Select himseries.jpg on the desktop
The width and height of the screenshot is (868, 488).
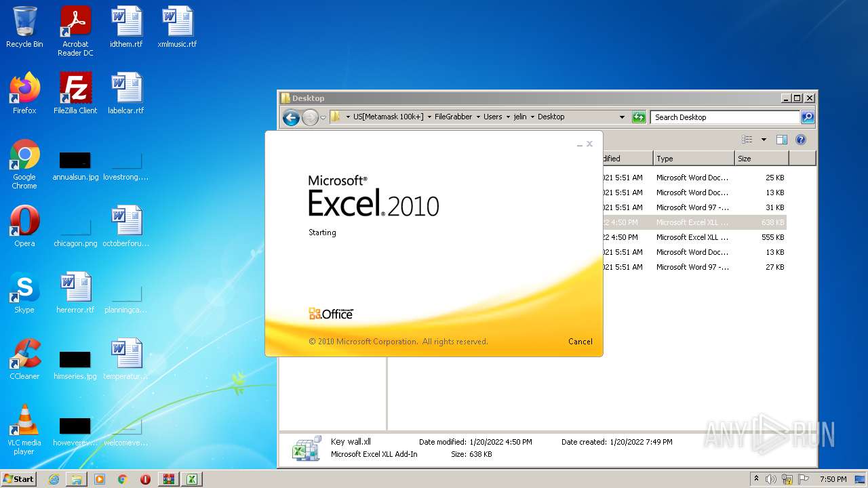coord(75,365)
